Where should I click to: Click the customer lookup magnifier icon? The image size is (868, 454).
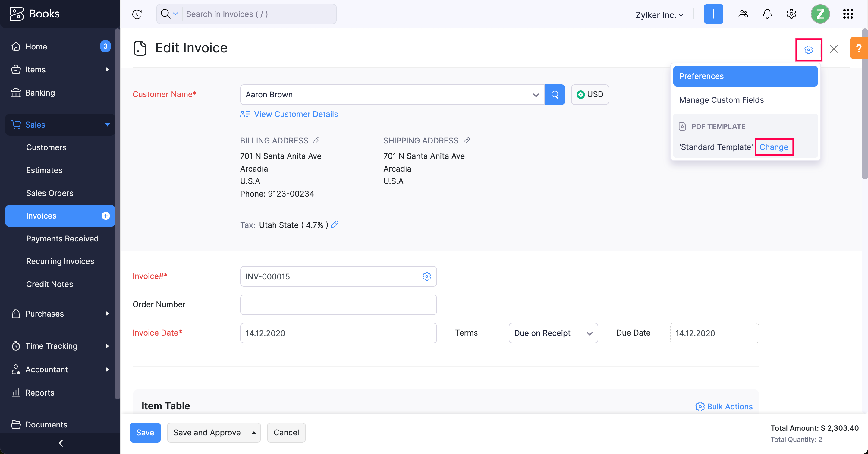tap(554, 95)
